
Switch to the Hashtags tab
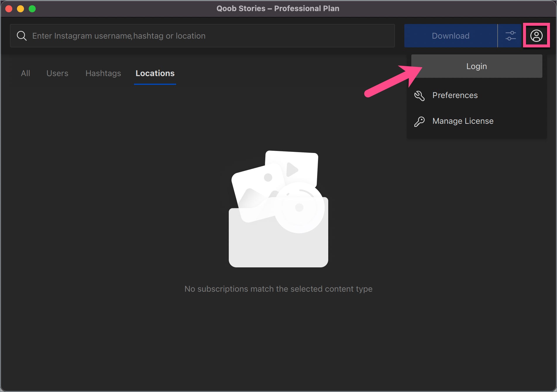click(103, 73)
